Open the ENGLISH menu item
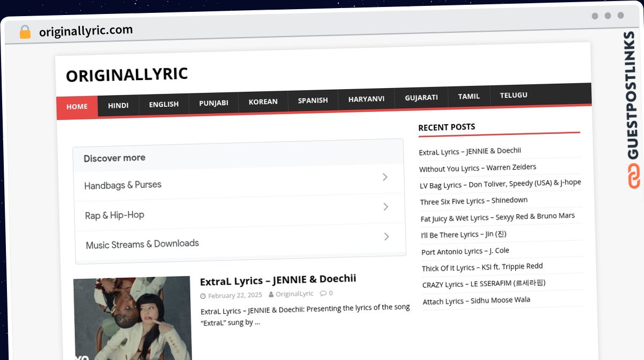This screenshot has height=360, width=644. tap(164, 104)
